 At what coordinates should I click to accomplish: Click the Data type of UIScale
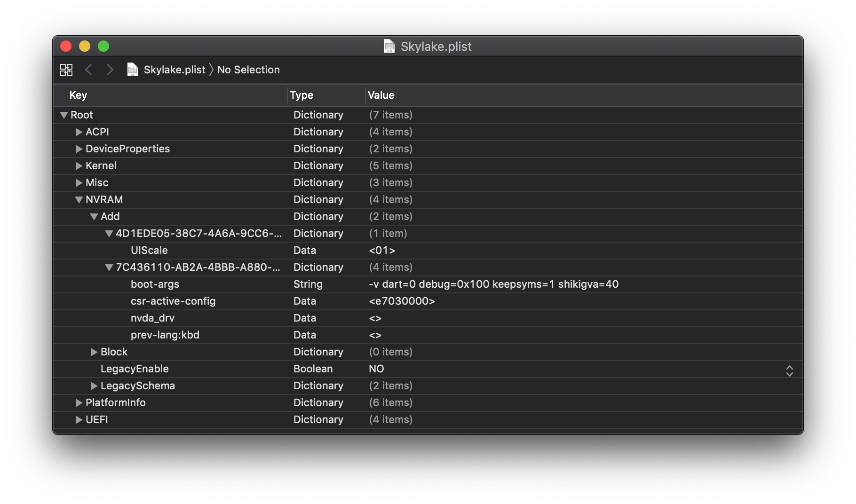coord(305,250)
